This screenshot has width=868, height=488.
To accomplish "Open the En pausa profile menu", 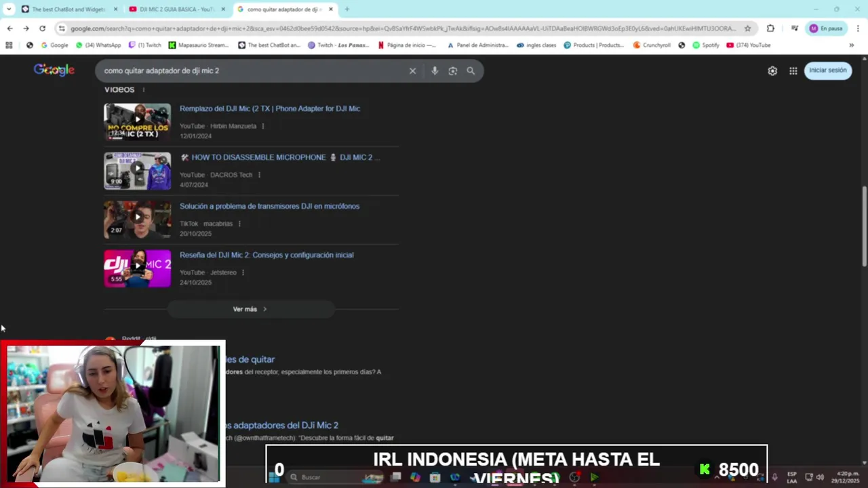I will pos(826,28).
